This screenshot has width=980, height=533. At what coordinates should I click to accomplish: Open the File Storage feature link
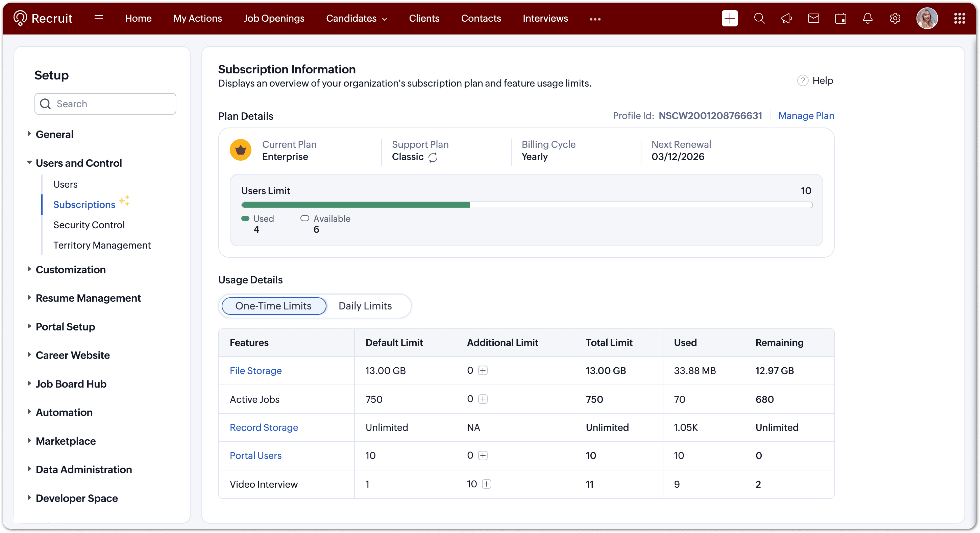pos(255,370)
